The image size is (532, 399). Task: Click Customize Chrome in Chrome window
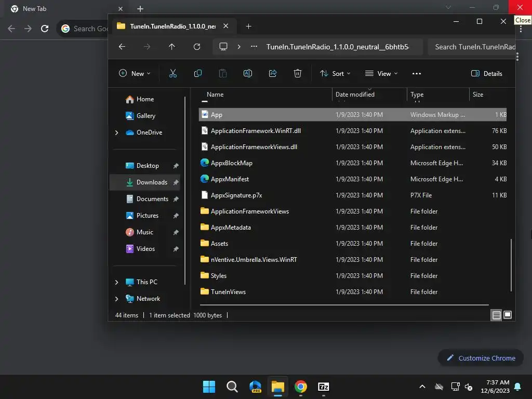tap(481, 358)
